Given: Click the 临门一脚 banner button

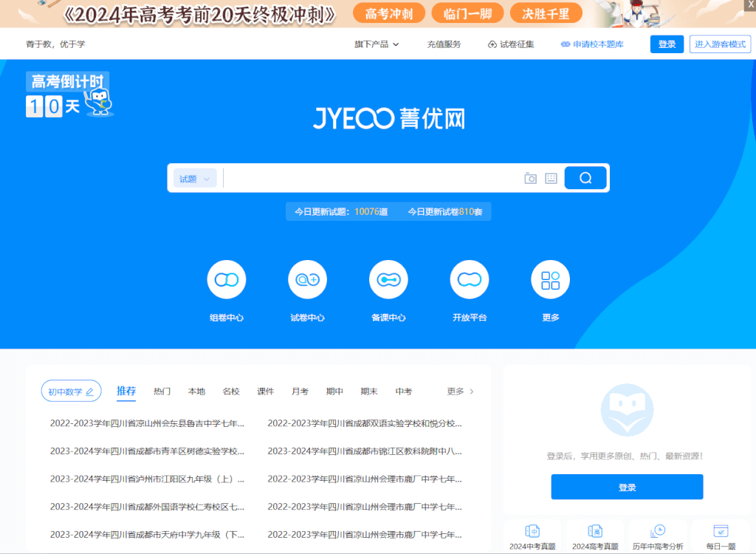Looking at the screenshot, I should [467, 13].
